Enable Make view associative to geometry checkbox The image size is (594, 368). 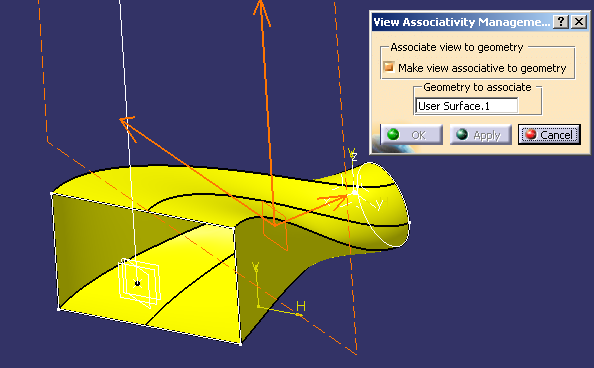point(389,67)
